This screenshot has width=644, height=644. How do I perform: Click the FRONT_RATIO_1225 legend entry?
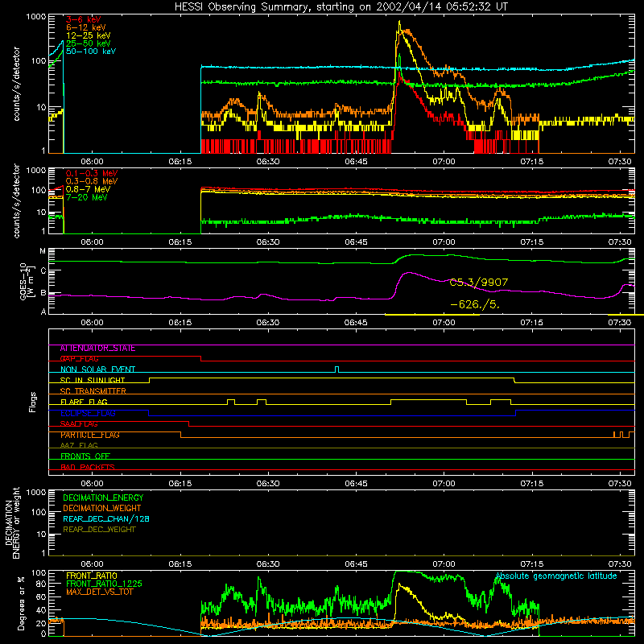(104, 584)
